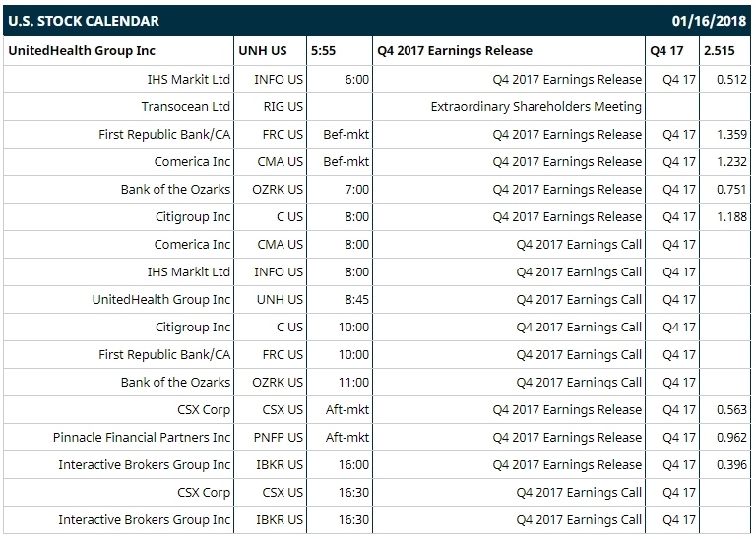Screen dimensions: 756x539
Task: Select Comerica Inc in the 8:00 row
Action: point(192,244)
